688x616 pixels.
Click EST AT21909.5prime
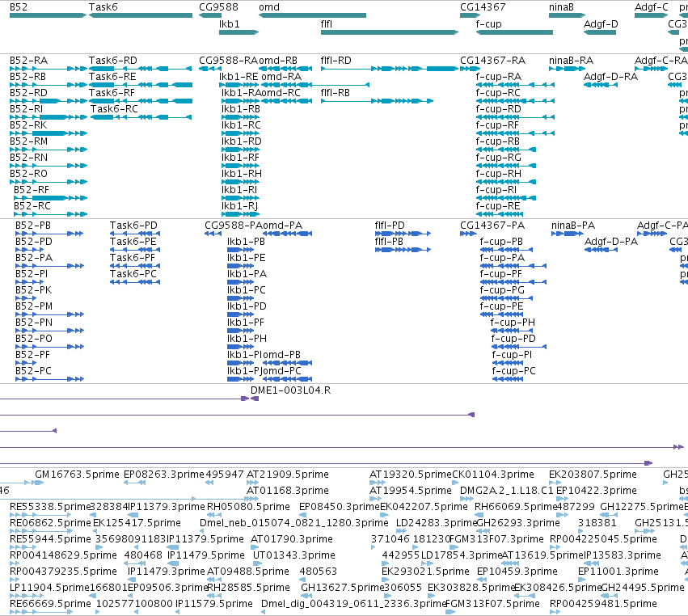coord(288,475)
